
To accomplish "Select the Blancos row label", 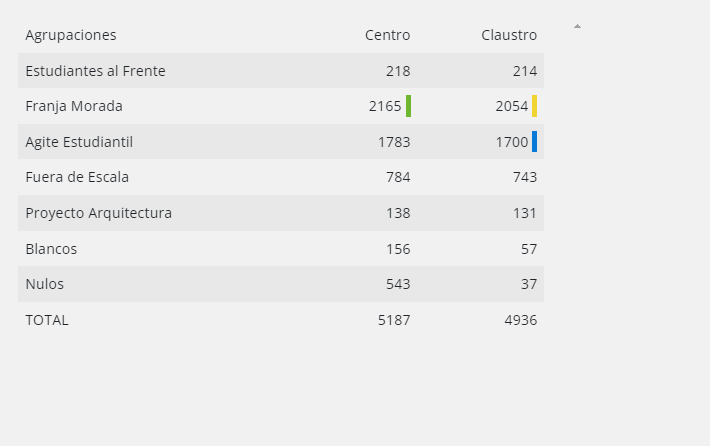I will [x=51, y=249].
